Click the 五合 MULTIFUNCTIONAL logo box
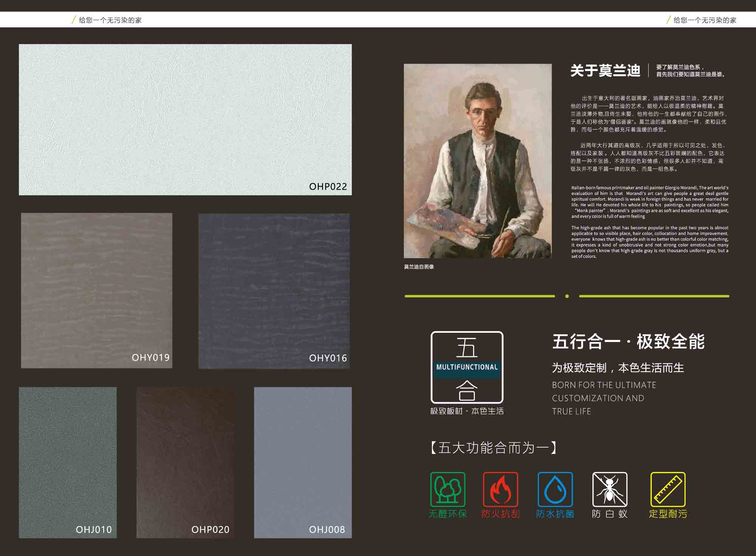Viewport: 756px width, 556px height. (x=467, y=367)
